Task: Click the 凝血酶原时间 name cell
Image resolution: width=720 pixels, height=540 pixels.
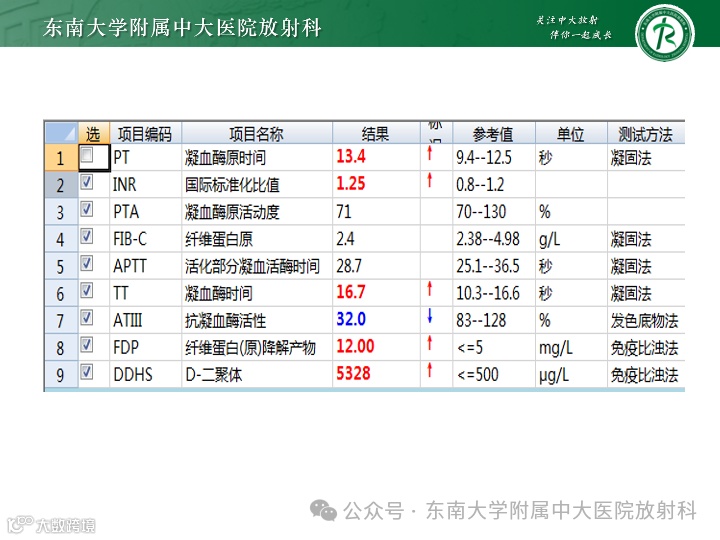Action: [257, 158]
